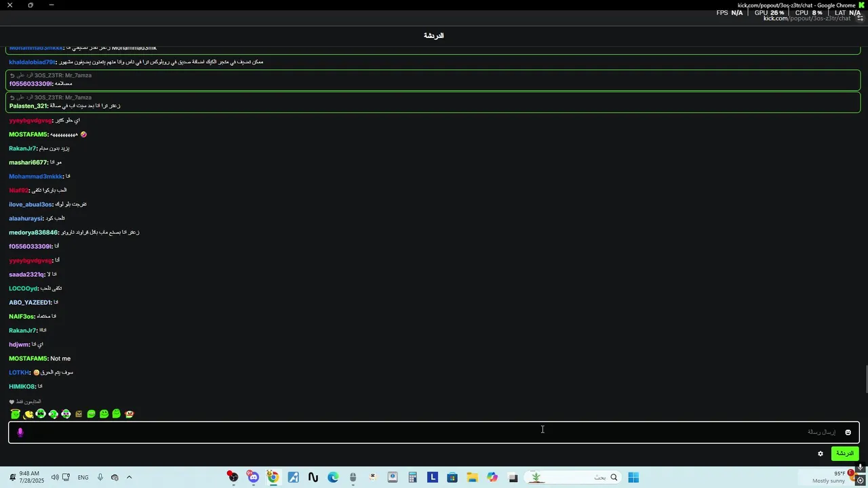Open username HIMIKO8 profile

[22, 386]
